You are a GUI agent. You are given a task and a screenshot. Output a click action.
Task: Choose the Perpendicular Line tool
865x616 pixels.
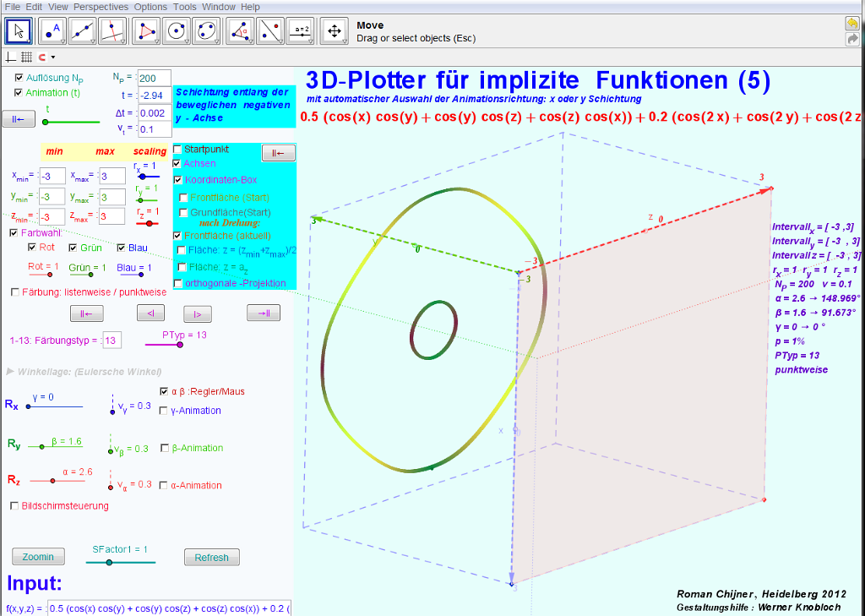113,31
